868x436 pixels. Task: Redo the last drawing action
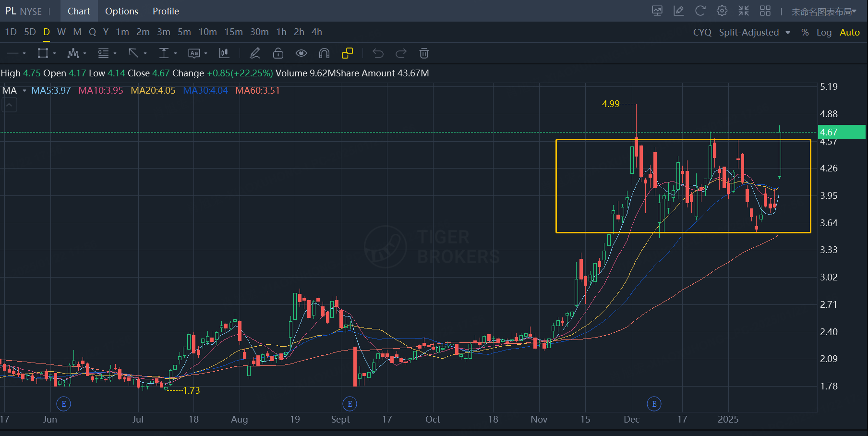[401, 53]
